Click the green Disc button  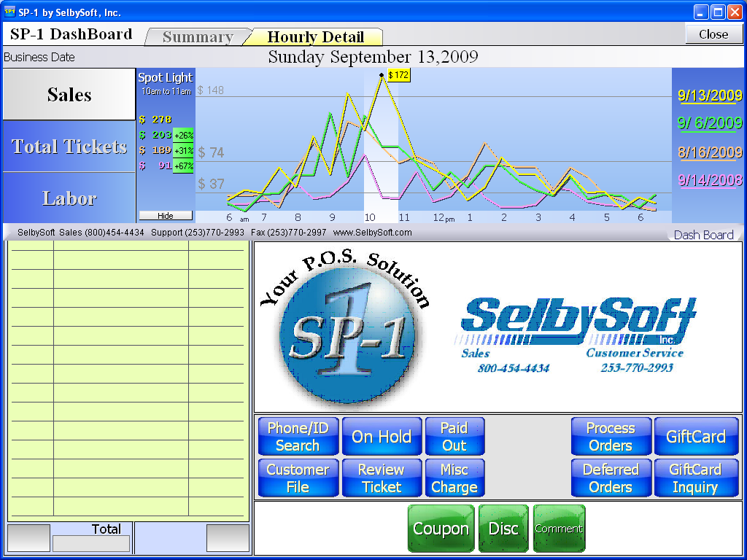503,529
